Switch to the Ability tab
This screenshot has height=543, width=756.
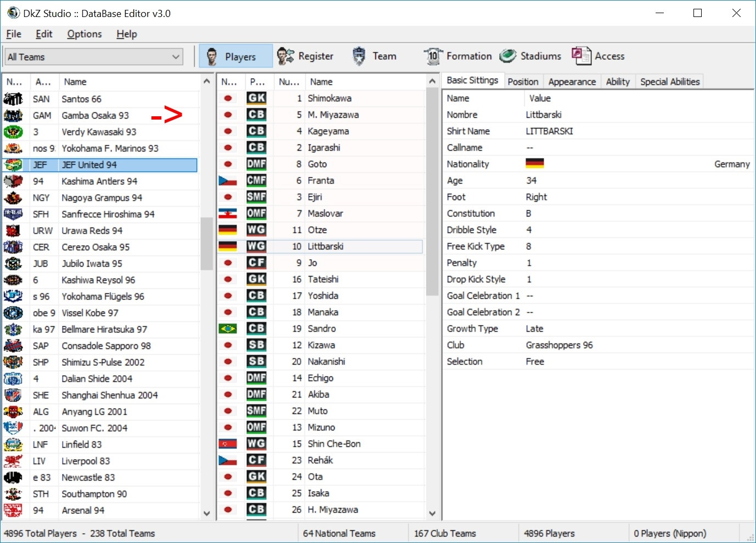coord(618,82)
